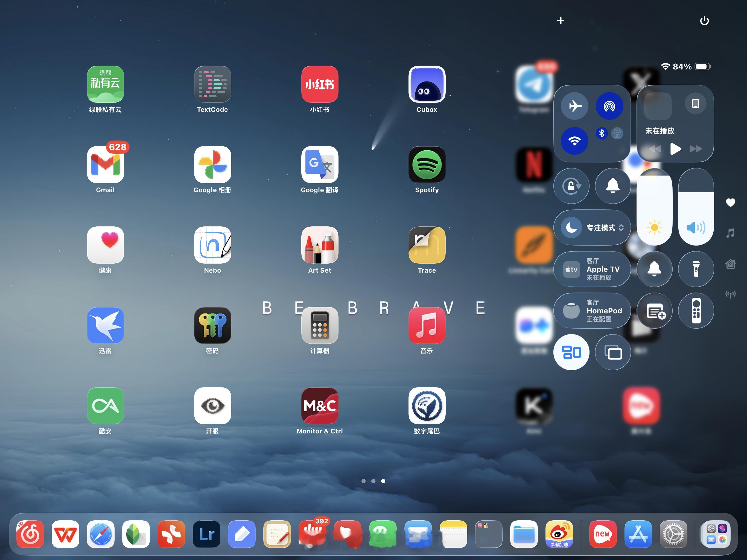Switch to connectivity controls page
This screenshot has height=560, width=747.
pyautogui.click(x=731, y=294)
